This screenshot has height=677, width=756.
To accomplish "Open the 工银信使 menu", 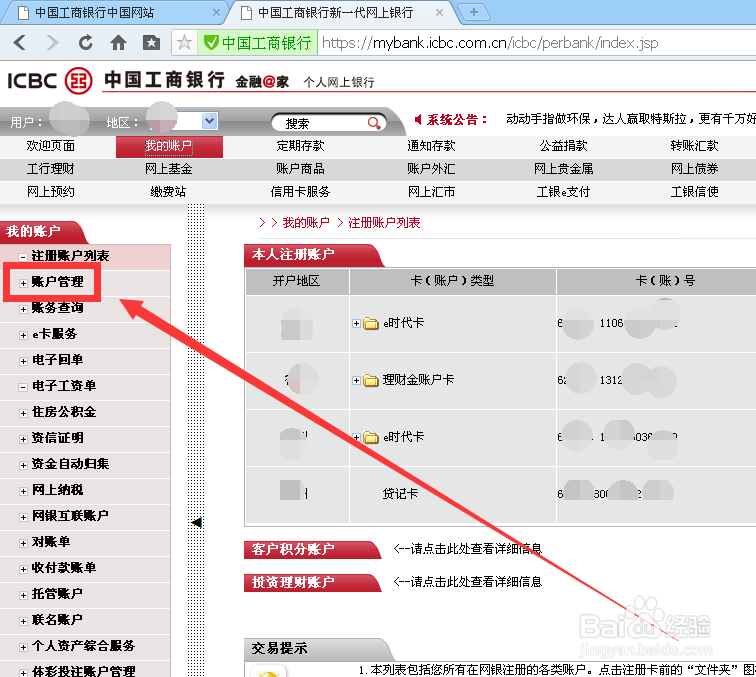I will (x=694, y=192).
